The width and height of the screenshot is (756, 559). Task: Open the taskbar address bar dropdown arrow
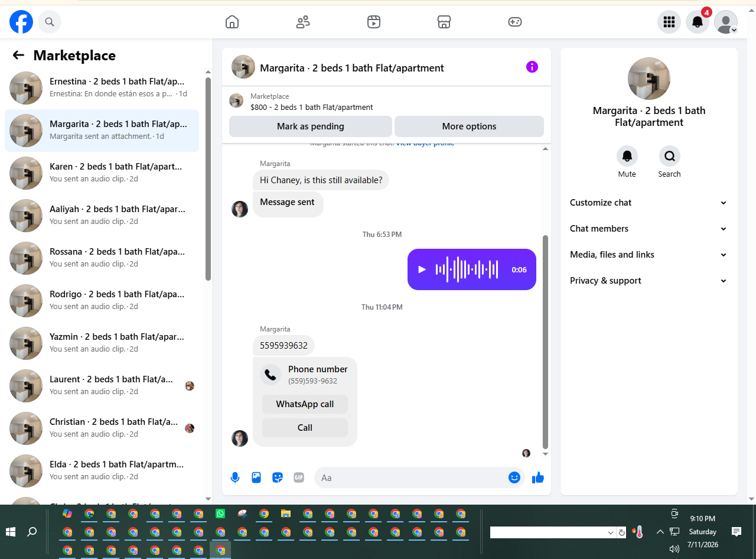point(611,532)
